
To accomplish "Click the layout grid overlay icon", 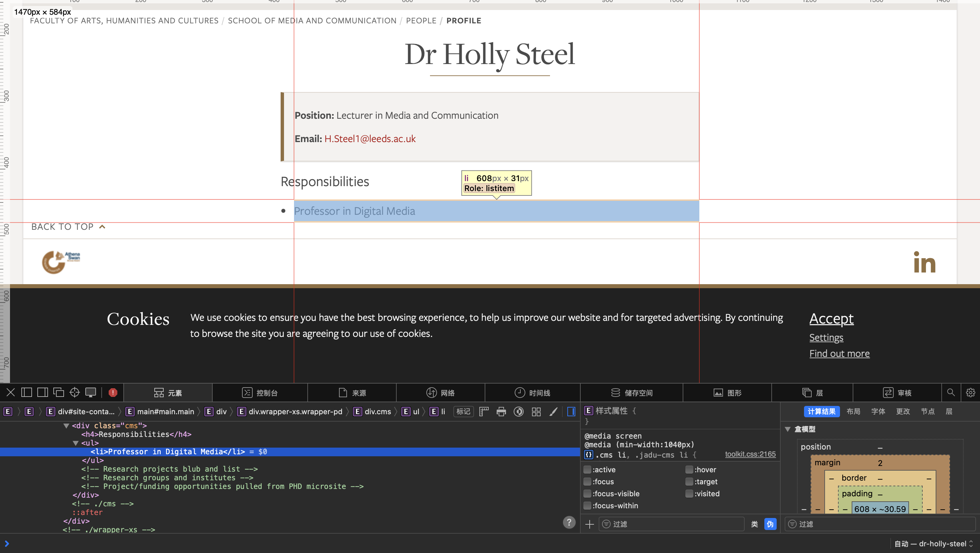I will coord(536,412).
